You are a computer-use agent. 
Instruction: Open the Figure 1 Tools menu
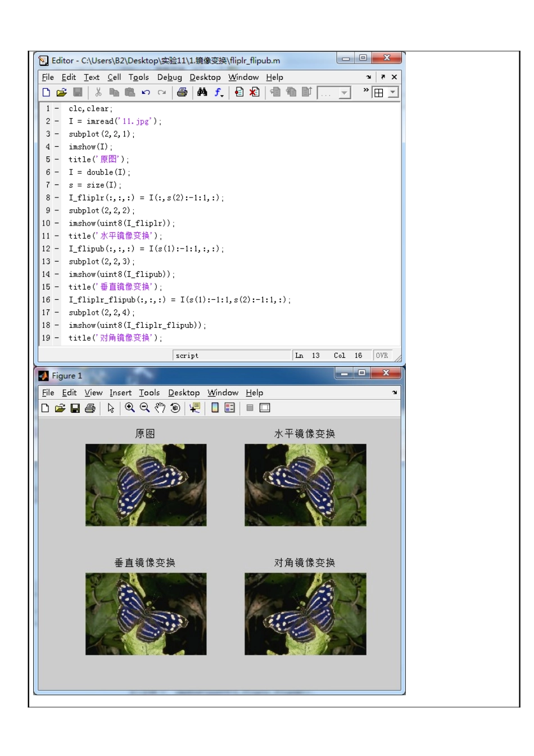150,393
